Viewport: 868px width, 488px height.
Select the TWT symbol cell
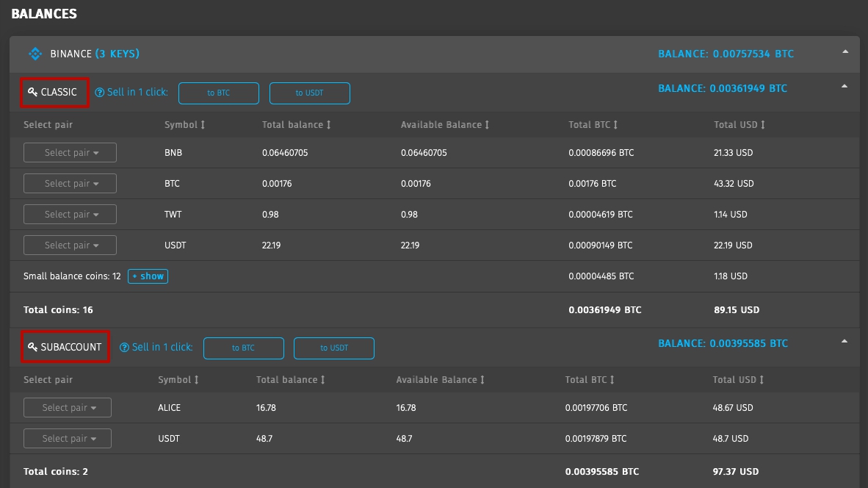[x=173, y=215]
